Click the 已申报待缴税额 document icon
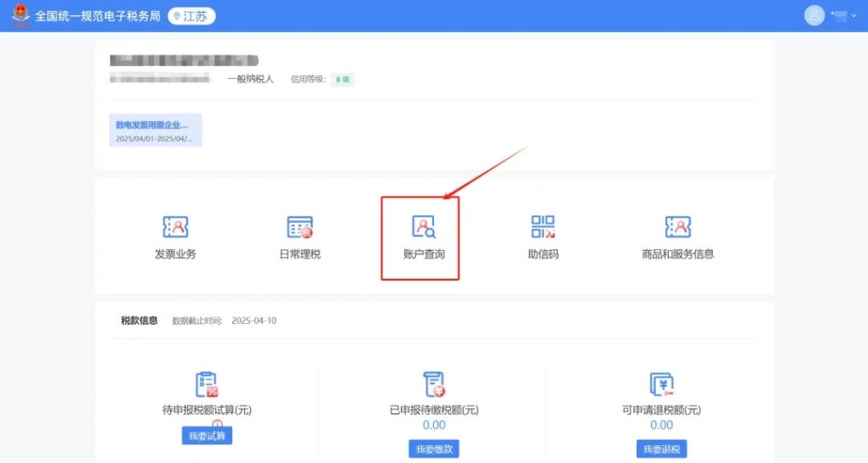This screenshot has width=868, height=463. 434,385
